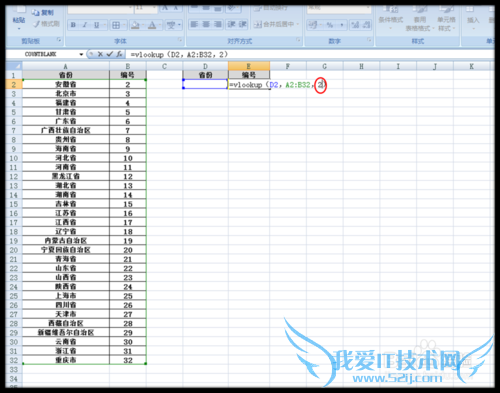Confirm the formula with the checkmark icon

pos(110,54)
